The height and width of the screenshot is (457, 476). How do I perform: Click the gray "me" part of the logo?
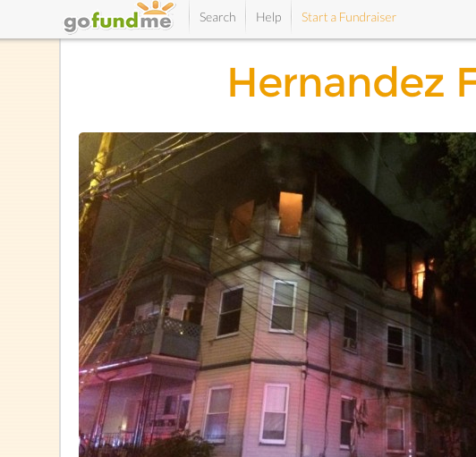156,21
